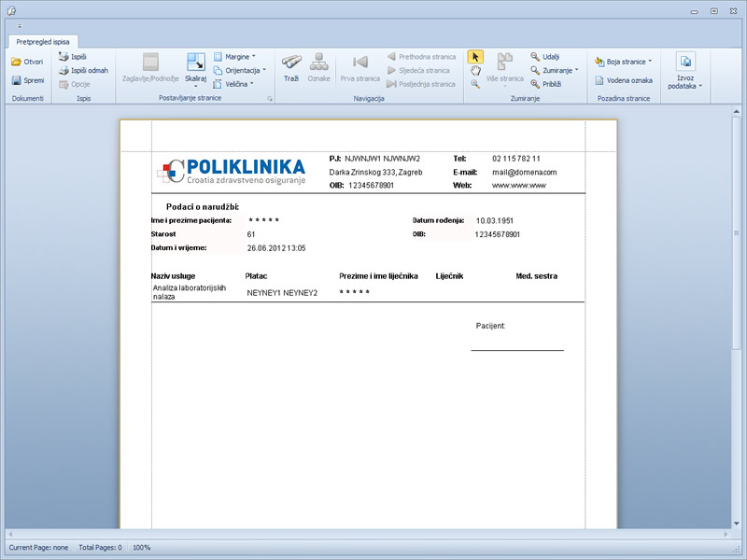Image resolution: width=747 pixels, height=560 pixels.
Task: Click the application menu icon
Action: (x=12, y=10)
